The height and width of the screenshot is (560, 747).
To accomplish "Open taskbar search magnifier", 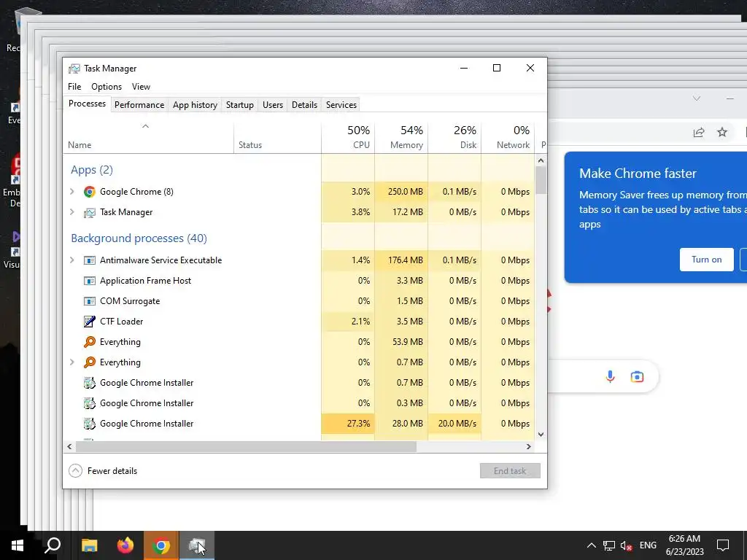I will coord(53,545).
